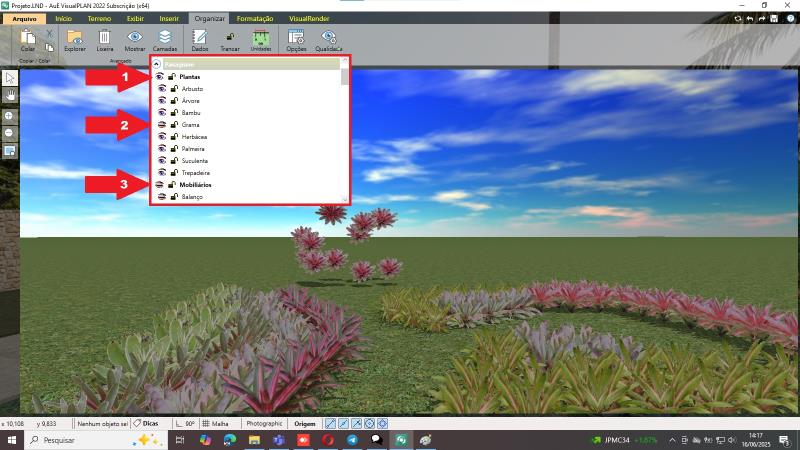The height and width of the screenshot is (450, 800).
Task: Show the hidden Mobiliários layer group
Action: [x=159, y=184]
